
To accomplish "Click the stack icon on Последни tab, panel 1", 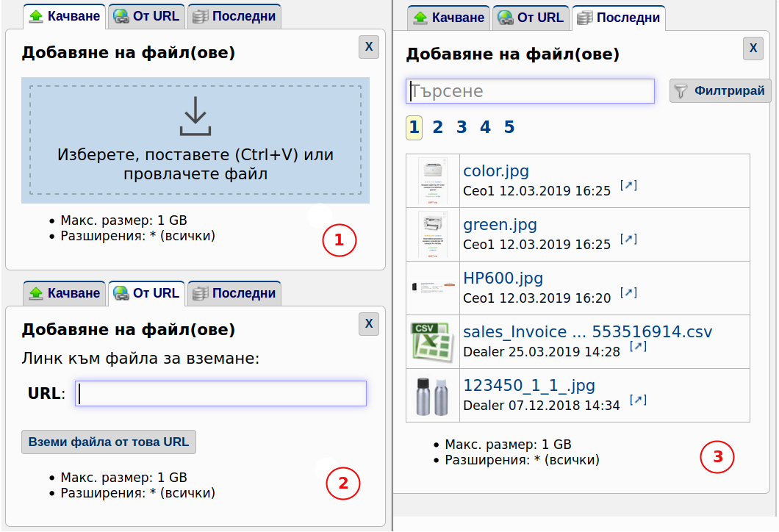I will tap(200, 17).
